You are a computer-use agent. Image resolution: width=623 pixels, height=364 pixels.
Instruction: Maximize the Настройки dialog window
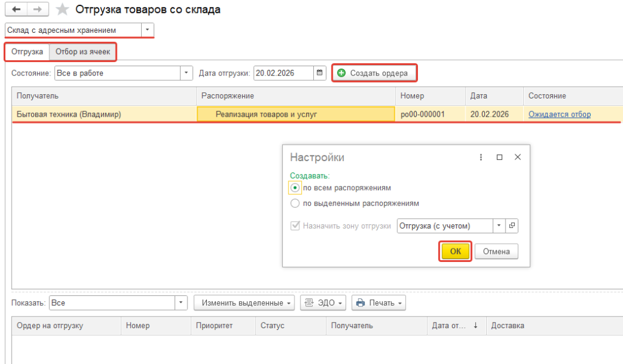coord(499,157)
